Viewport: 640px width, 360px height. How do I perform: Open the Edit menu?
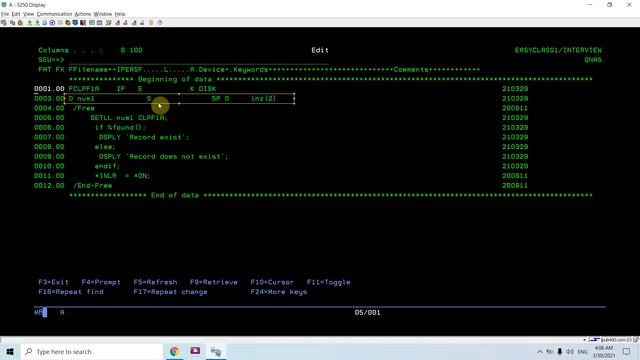click(x=16, y=14)
